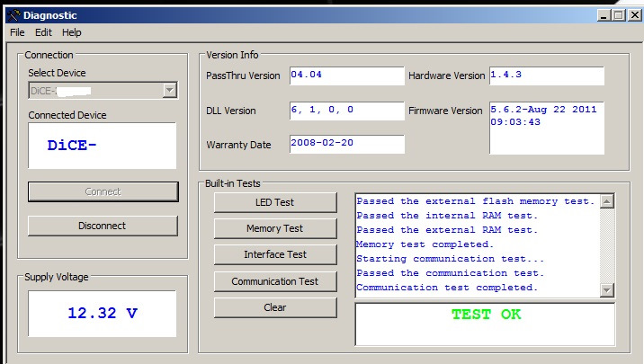
Task: Select log line 'Passed the internal RAM test.'
Action: pyautogui.click(x=447, y=216)
